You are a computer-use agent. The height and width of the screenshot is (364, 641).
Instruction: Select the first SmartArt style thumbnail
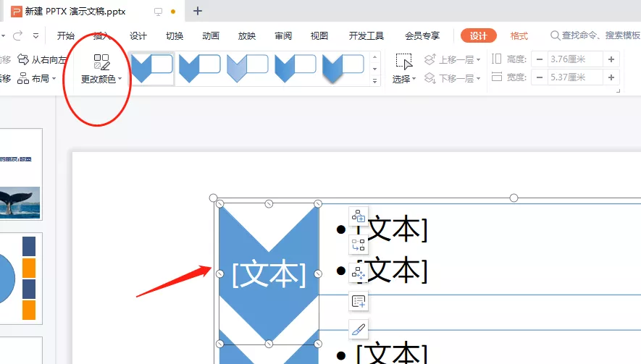click(x=151, y=69)
